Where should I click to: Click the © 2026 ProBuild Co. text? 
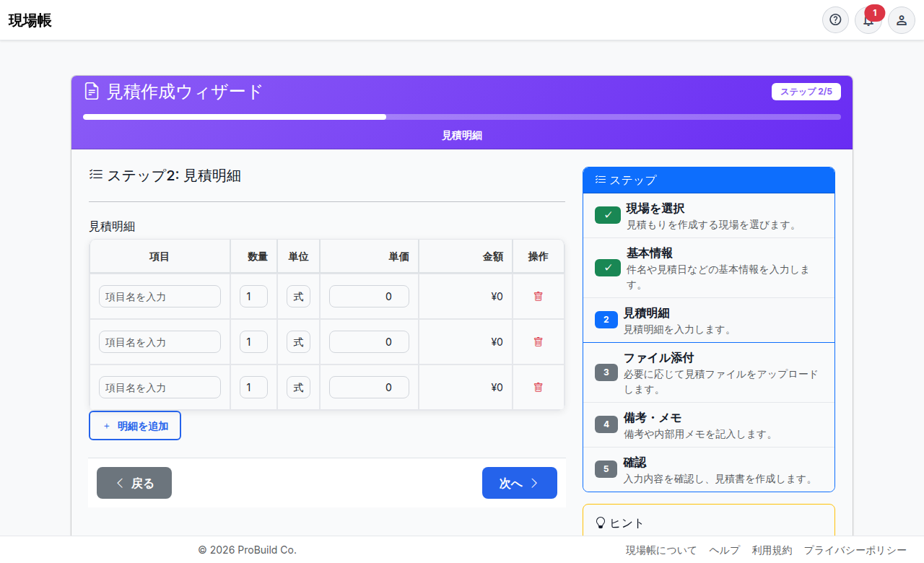[x=248, y=550]
